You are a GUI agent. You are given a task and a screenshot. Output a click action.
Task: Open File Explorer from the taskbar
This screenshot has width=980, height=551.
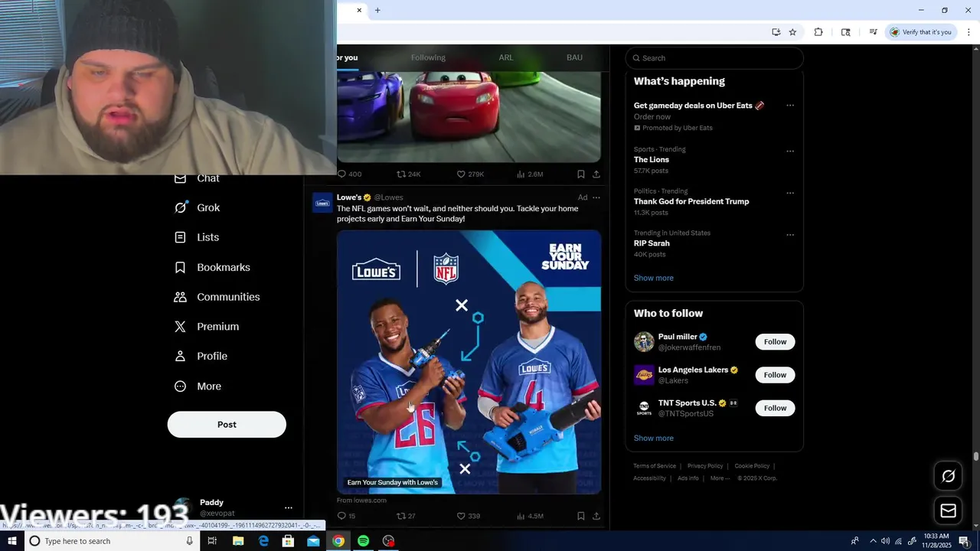(238, 541)
